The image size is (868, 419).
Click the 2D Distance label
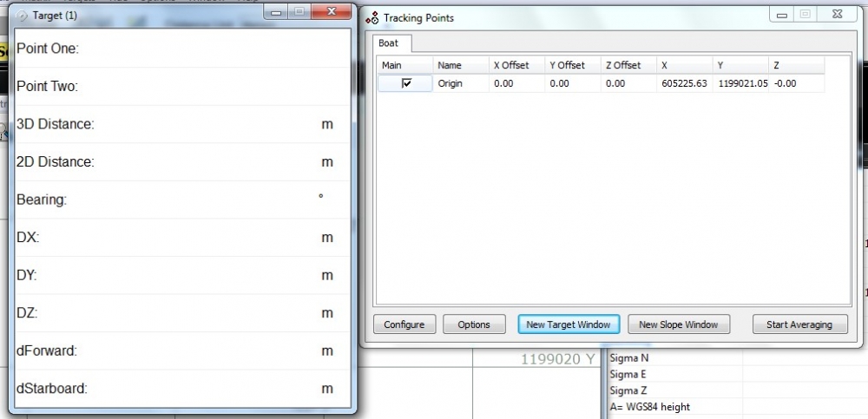pos(56,162)
